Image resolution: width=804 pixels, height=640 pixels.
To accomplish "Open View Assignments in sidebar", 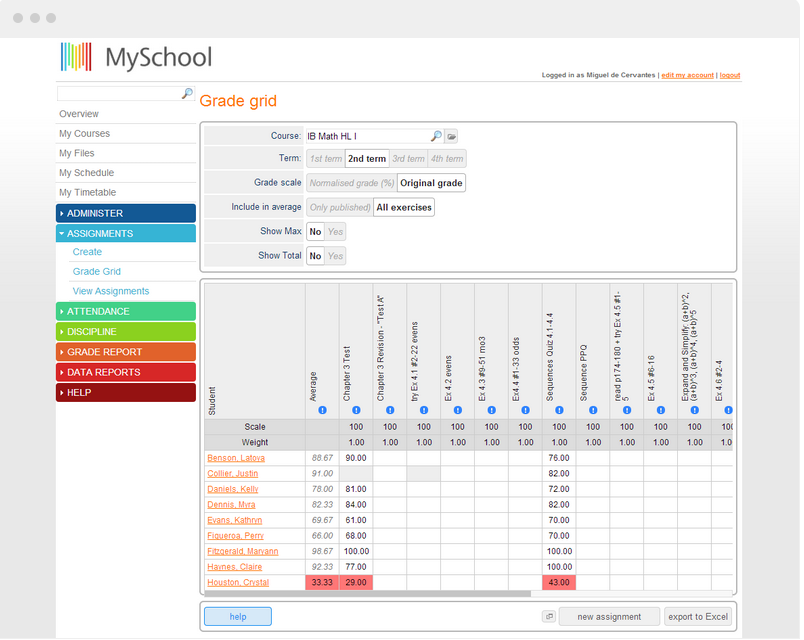I will (x=111, y=291).
